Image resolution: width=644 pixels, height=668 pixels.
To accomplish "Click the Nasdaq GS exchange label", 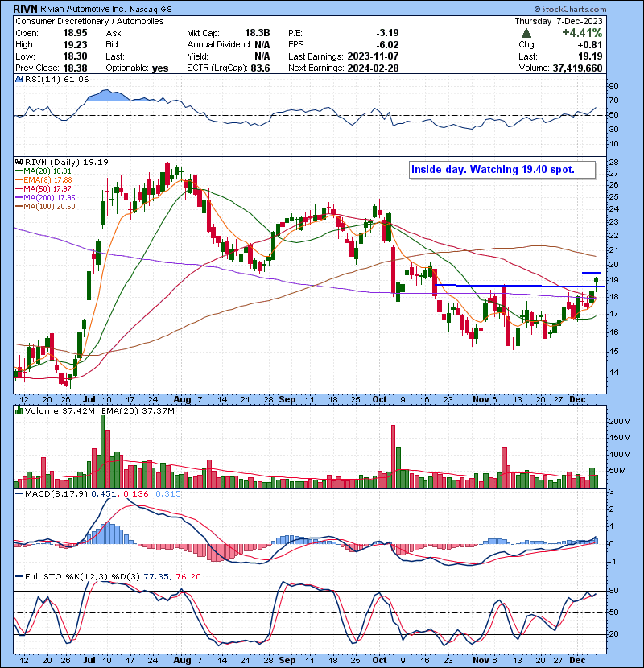I will pos(151,10).
